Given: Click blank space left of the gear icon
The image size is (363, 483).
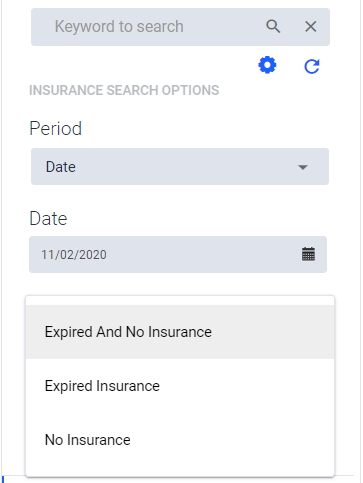Looking at the screenshot, I should pyautogui.click(x=140, y=65).
